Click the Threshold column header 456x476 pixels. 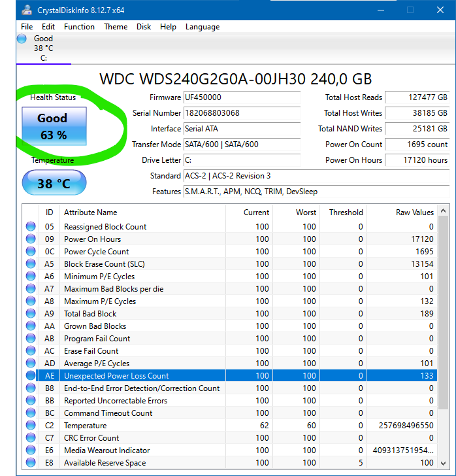(x=344, y=212)
